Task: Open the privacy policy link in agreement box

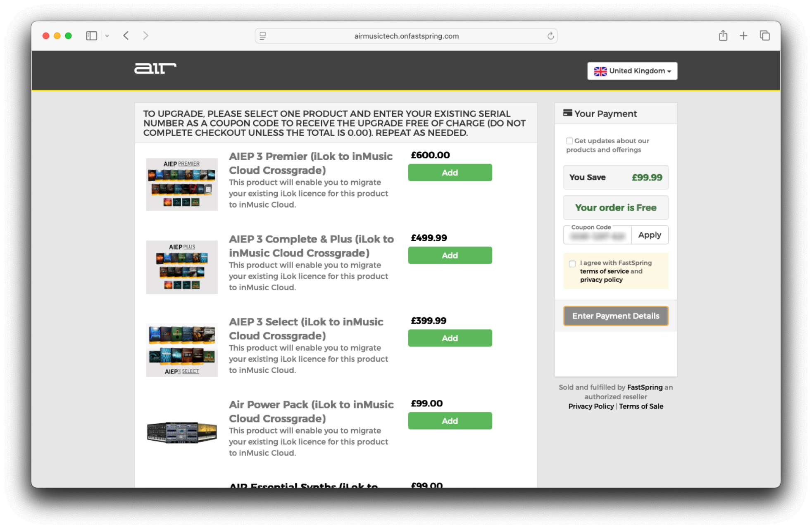Action: tap(601, 280)
